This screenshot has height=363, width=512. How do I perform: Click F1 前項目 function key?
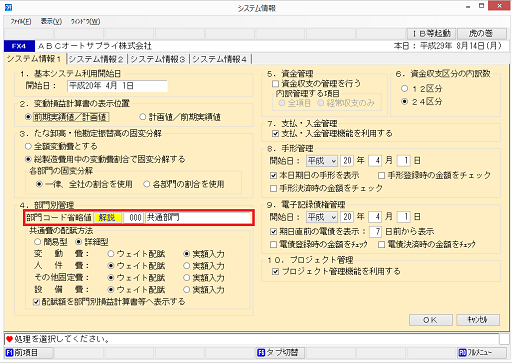29,353
